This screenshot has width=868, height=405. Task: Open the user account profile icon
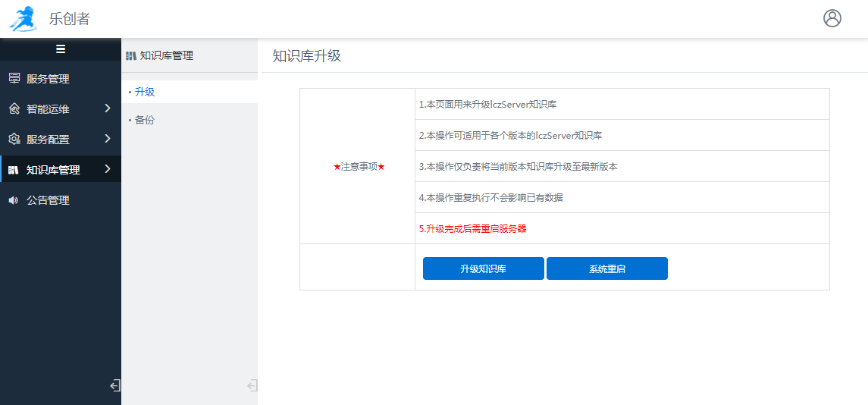coord(832,18)
